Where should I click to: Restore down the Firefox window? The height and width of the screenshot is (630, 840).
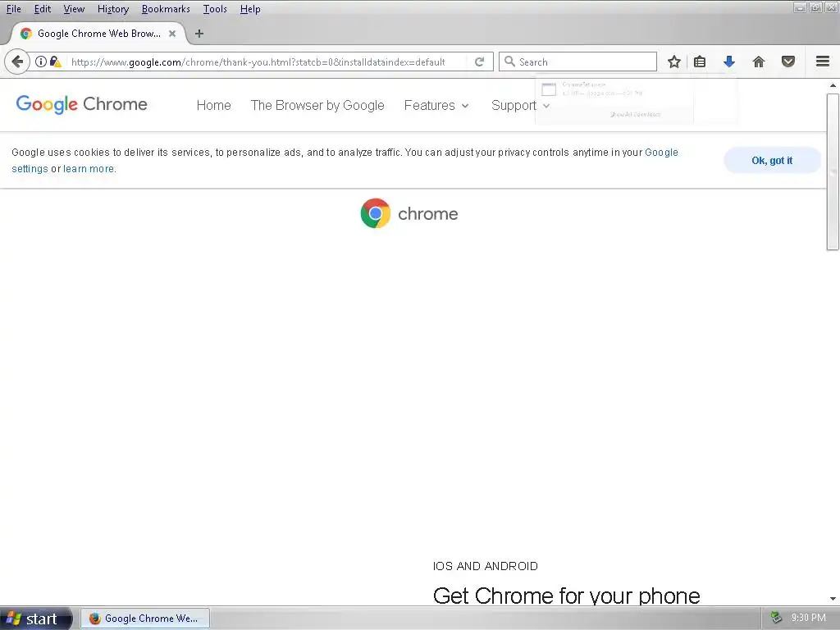click(x=816, y=7)
